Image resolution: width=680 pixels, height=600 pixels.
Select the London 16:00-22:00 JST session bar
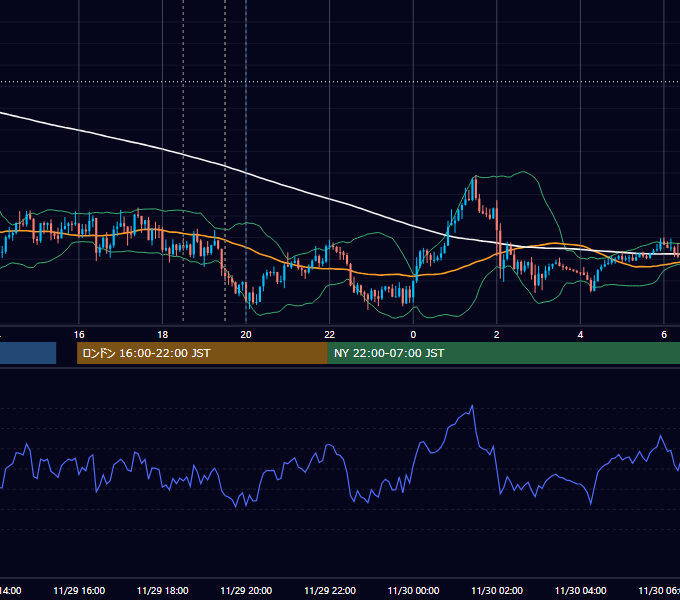[x=202, y=353]
